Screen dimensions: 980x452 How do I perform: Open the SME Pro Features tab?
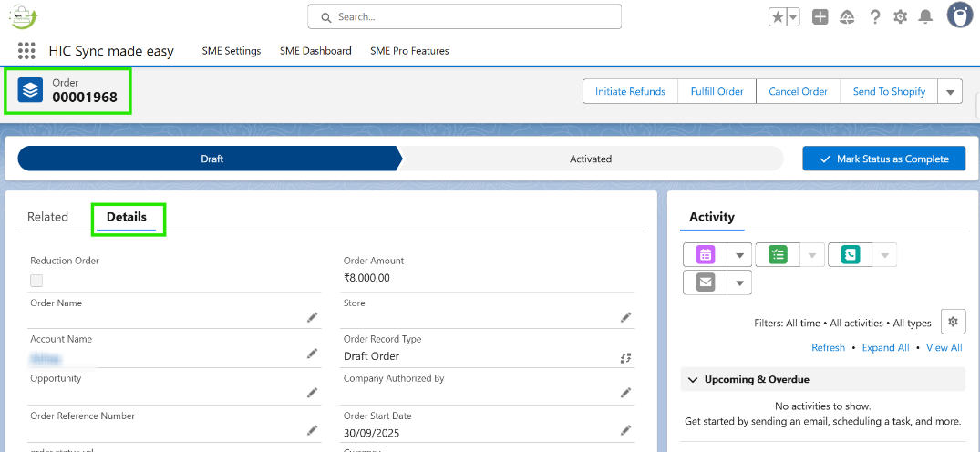click(x=409, y=51)
